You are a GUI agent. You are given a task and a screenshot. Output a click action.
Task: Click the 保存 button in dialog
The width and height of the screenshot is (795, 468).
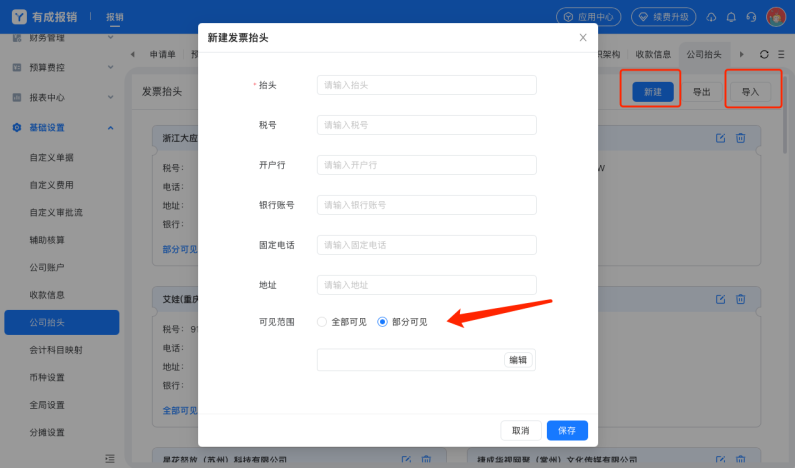[x=567, y=430]
